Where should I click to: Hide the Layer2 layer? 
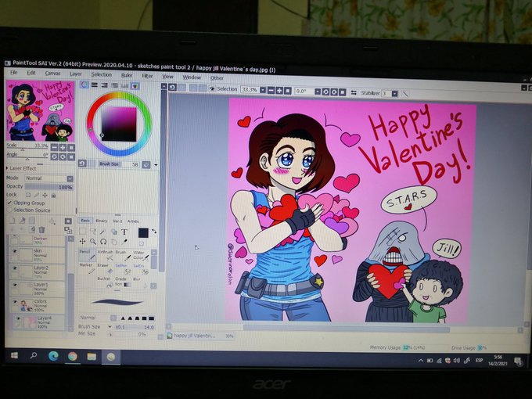[15, 268]
